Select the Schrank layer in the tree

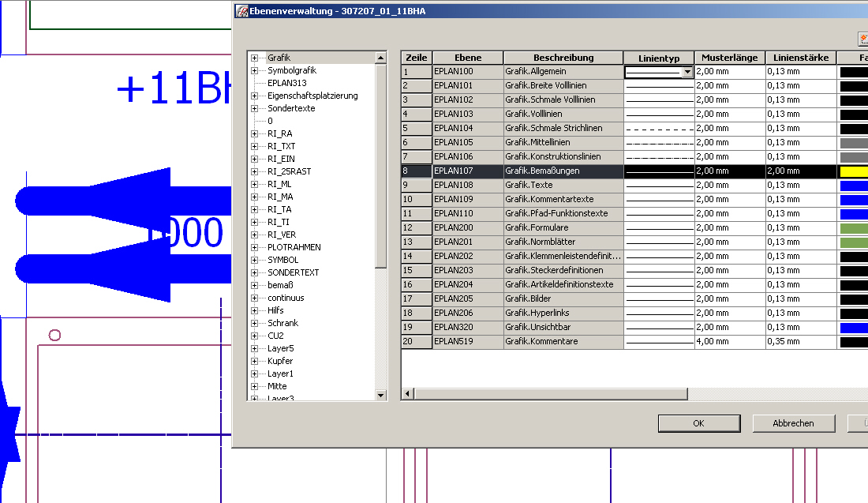[282, 323]
